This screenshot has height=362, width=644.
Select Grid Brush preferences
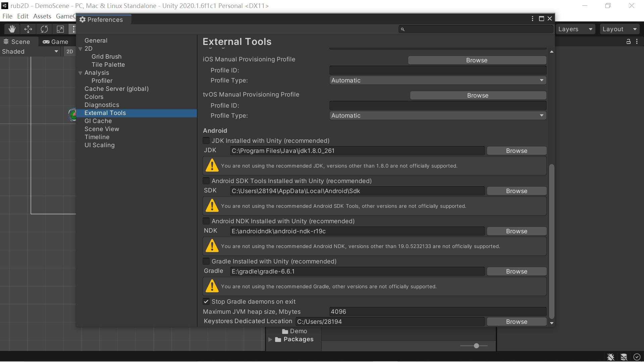click(x=107, y=57)
